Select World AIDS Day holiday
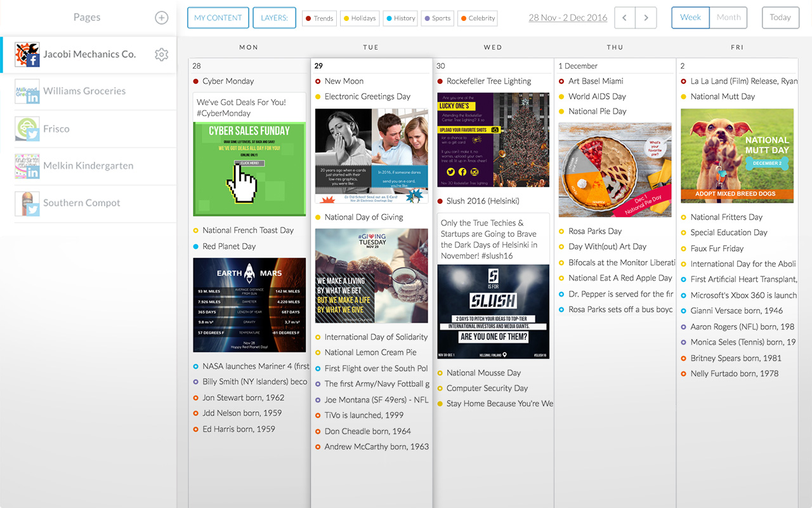Image resolution: width=812 pixels, height=508 pixels. pos(597,97)
